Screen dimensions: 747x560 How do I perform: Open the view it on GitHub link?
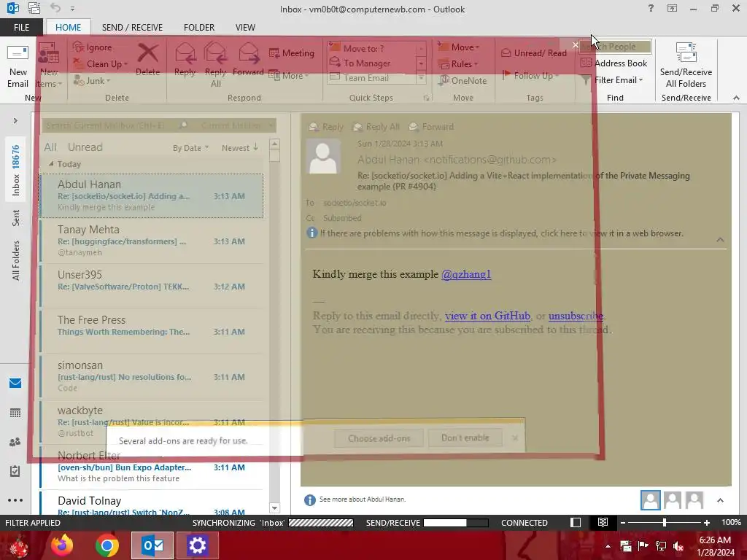(x=487, y=316)
